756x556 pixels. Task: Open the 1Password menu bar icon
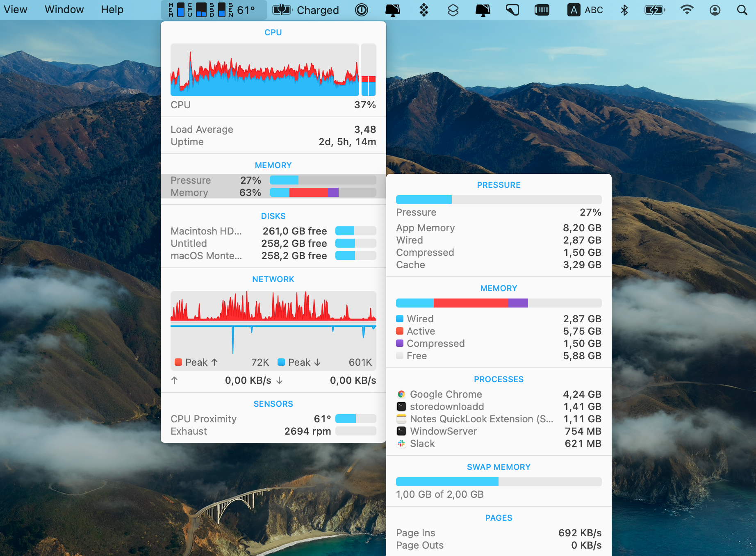pos(362,10)
